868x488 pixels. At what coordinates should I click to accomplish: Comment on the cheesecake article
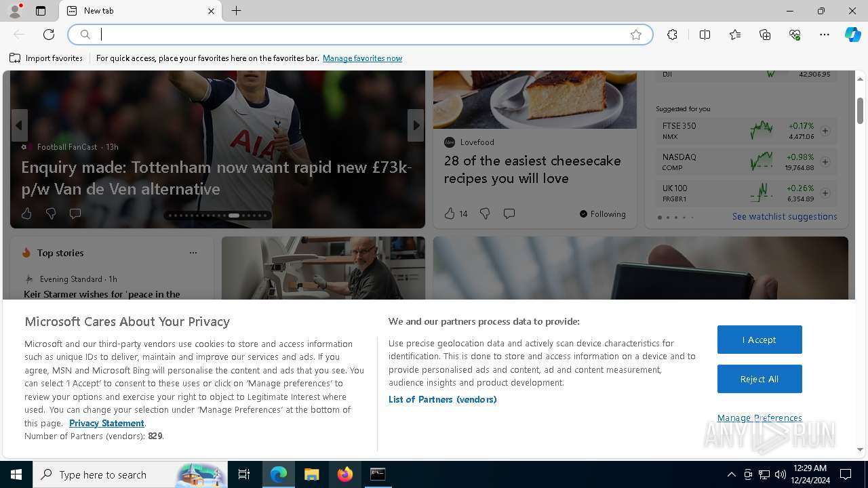tap(509, 213)
